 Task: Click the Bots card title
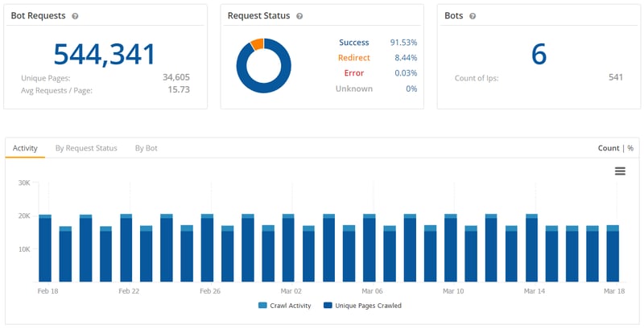click(454, 16)
